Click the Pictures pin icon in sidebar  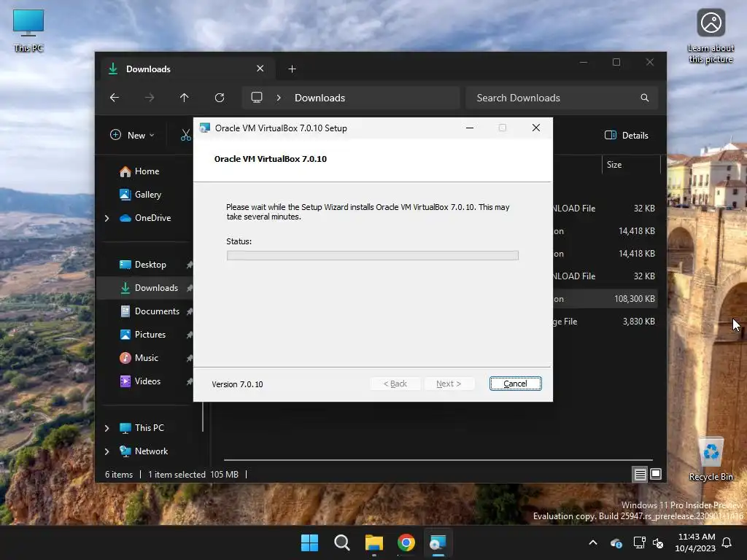click(x=189, y=335)
